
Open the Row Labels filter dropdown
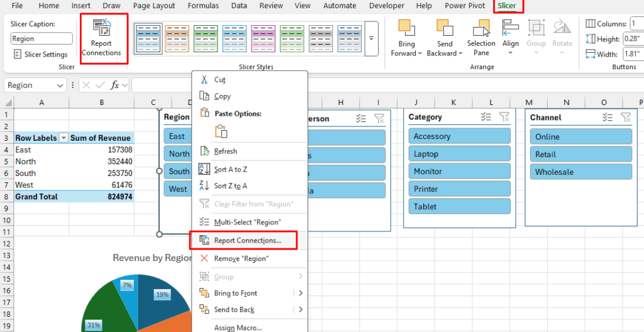pyautogui.click(x=64, y=138)
